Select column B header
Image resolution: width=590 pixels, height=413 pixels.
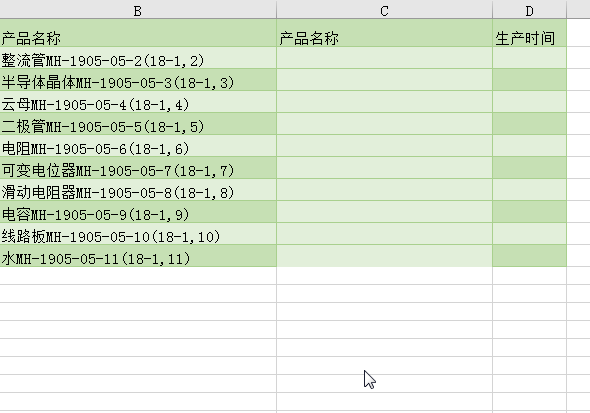point(138,9)
